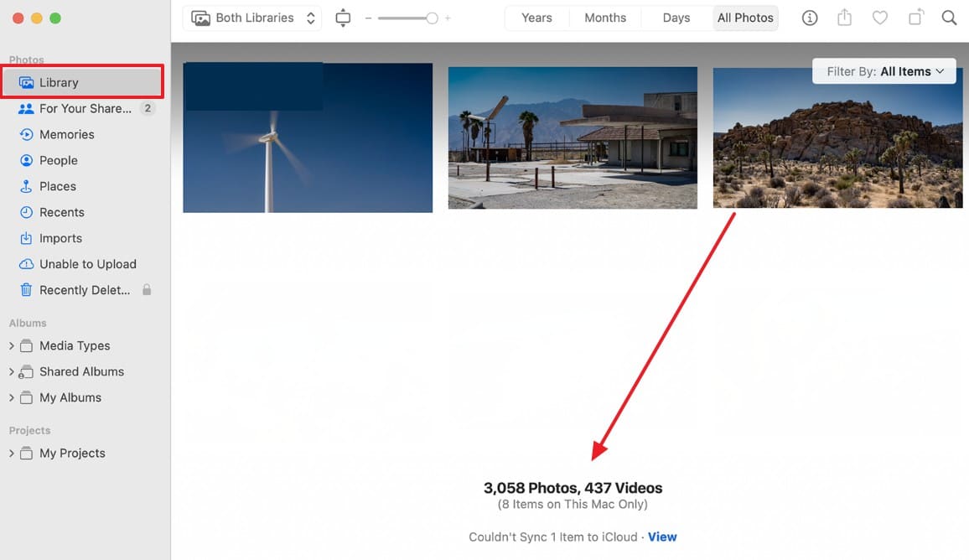Zoom out with the minus icon
Image resolution: width=969 pixels, height=560 pixels.
368,18
